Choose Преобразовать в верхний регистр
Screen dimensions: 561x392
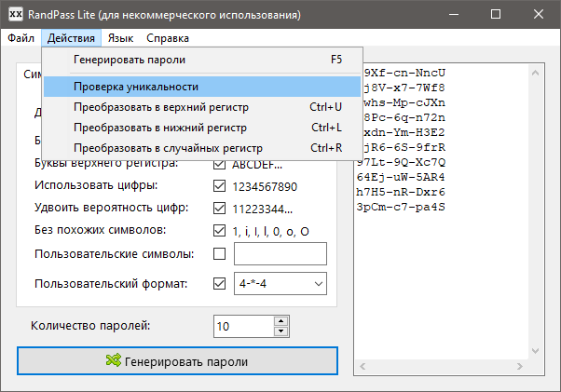(202, 107)
